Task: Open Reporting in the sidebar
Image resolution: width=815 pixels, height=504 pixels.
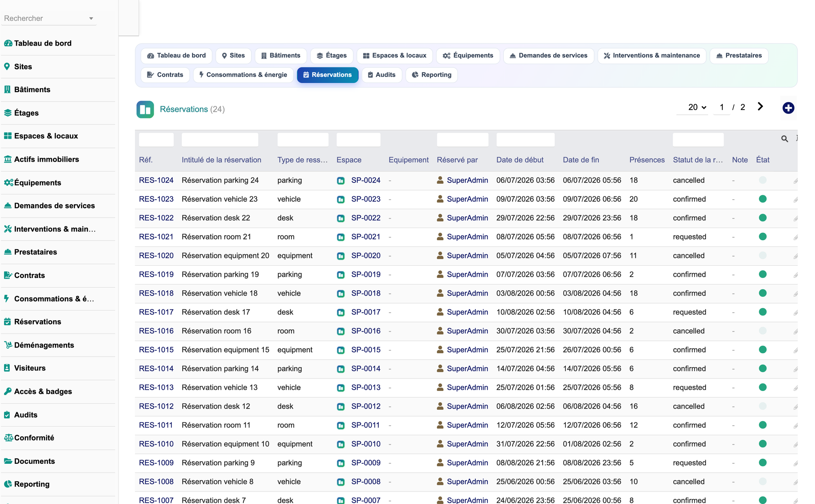Action: pos(27,484)
